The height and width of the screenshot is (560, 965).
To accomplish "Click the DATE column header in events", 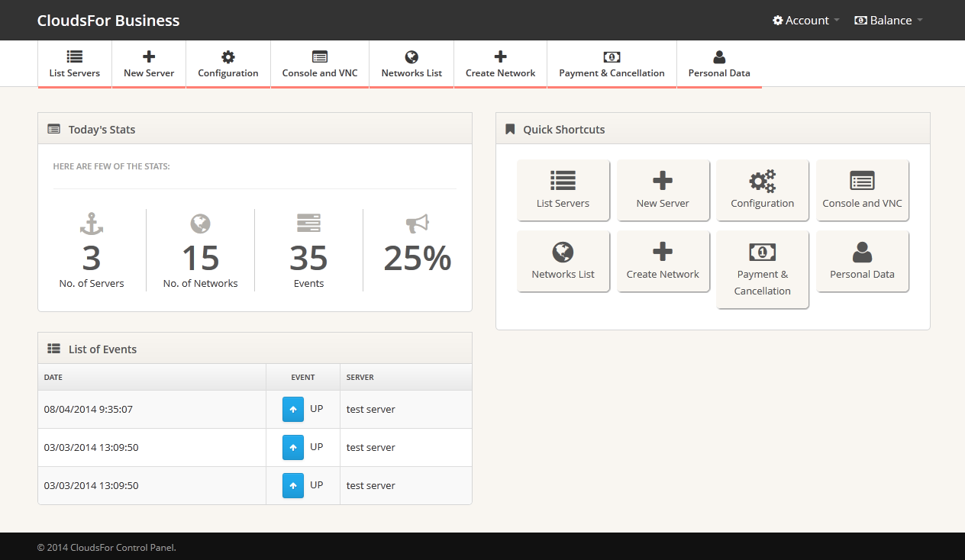I will (x=53, y=377).
